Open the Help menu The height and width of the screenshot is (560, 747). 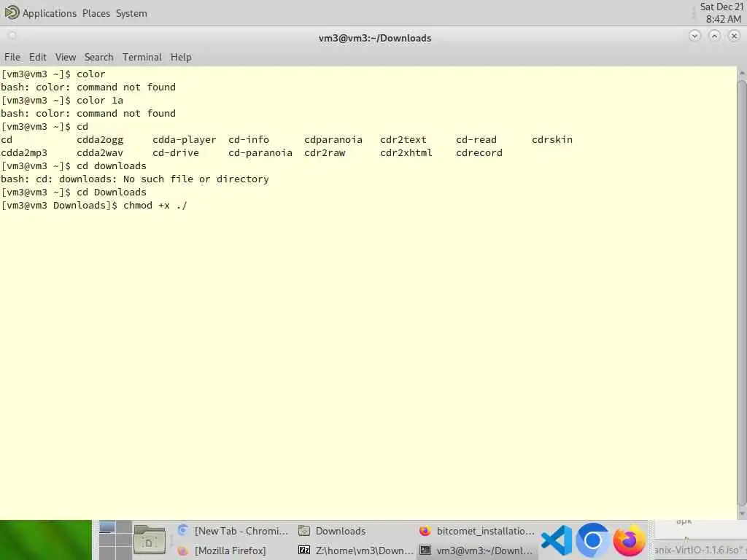coord(181,57)
